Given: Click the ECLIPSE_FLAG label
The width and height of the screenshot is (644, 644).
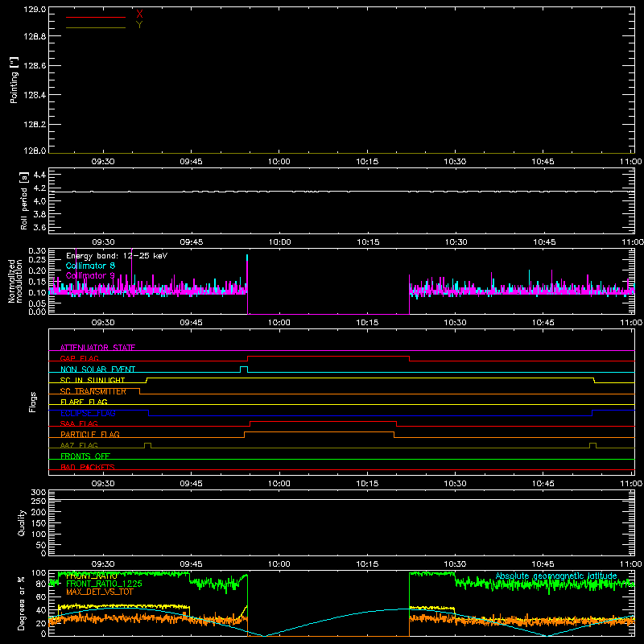Looking at the screenshot, I should point(88,413).
